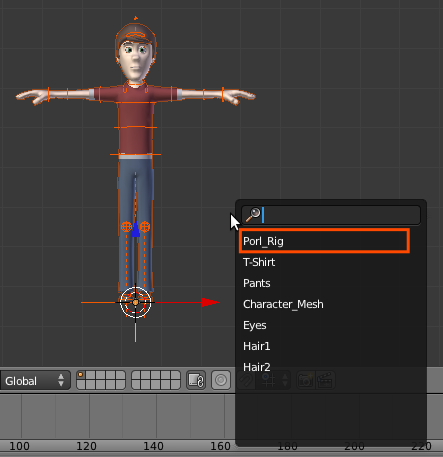Screen dimensions: 443x457
Task: Open the Global orientation dropdown
Action: (x=35, y=380)
